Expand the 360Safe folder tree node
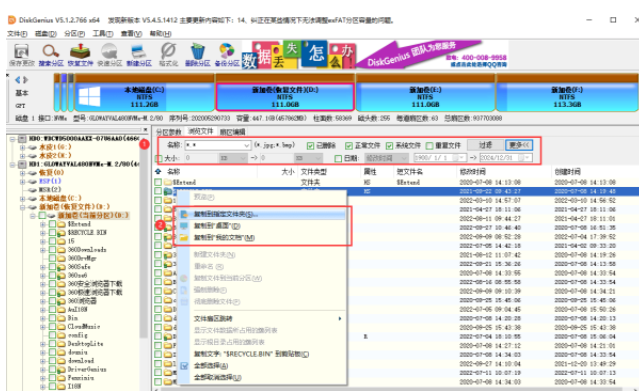 coord(43,267)
